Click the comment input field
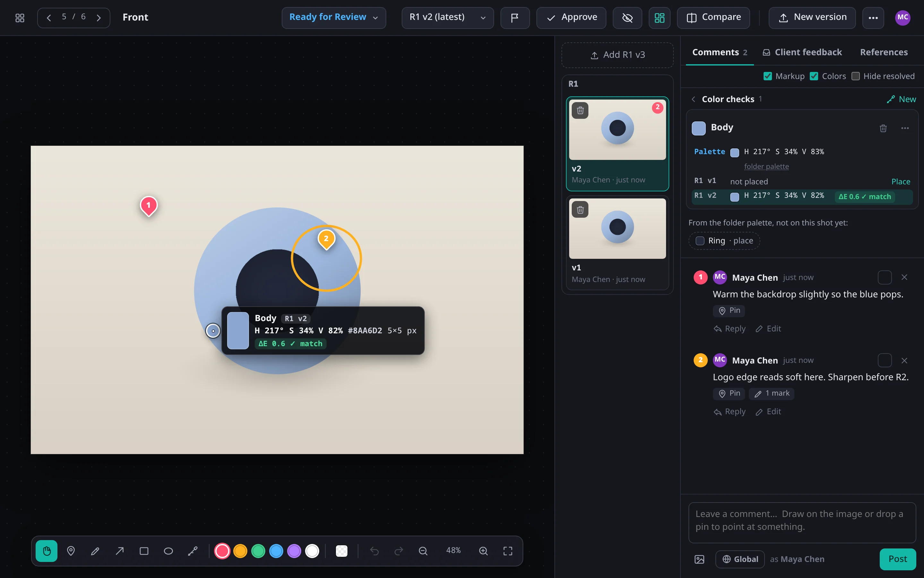924x578 pixels. coord(802,522)
